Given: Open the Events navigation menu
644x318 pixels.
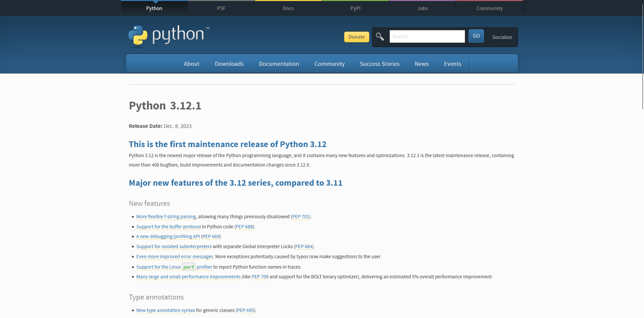Looking at the screenshot, I should click(453, 64).
